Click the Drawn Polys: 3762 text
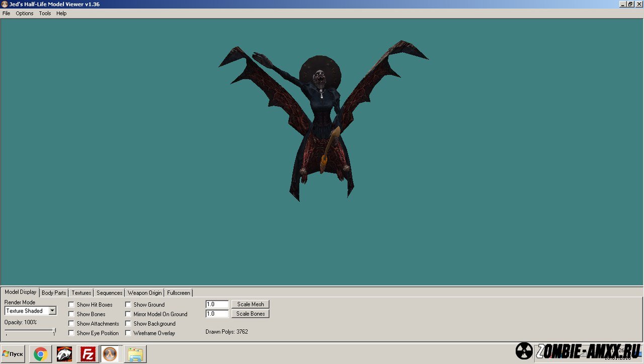The height and width of the screenshot is (364, 644). [x=227, y=332]
